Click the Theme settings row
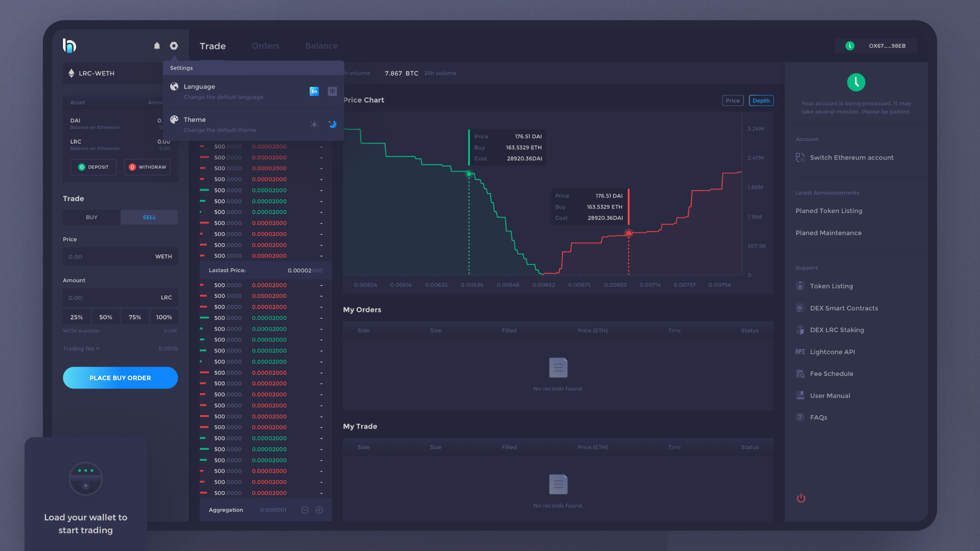The width and height of the screenshot is (980, 551). click(x=253, y=124)
